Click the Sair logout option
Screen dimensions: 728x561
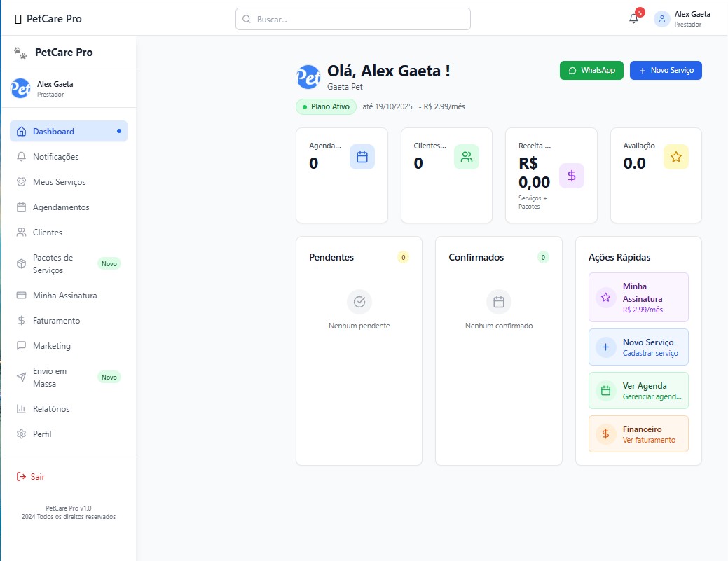point(31,476)
